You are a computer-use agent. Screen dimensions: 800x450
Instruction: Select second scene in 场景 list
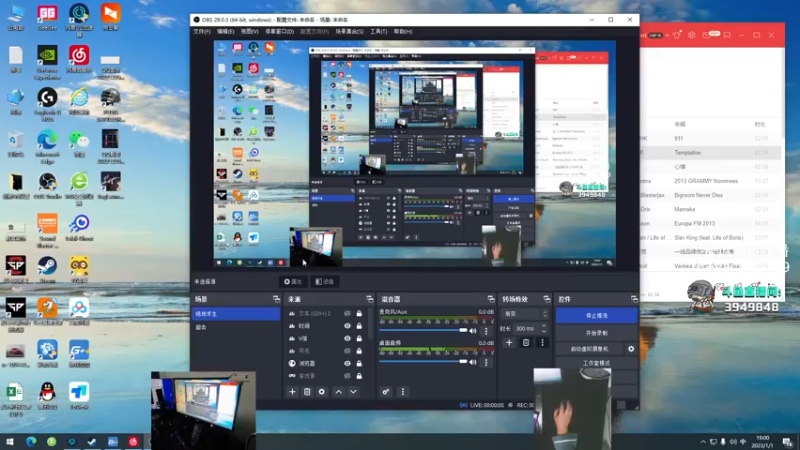tap(236, 327)
